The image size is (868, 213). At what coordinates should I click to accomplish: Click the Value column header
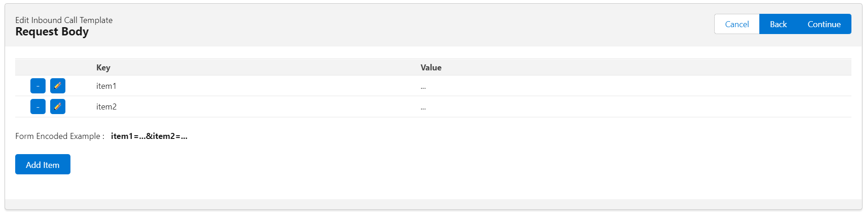(431, 68)
